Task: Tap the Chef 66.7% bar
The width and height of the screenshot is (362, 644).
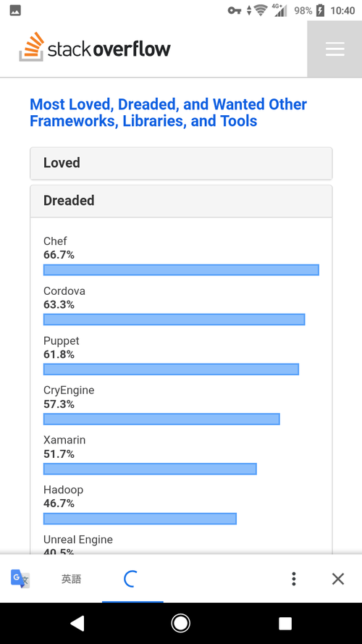Action: coord(181,269)
